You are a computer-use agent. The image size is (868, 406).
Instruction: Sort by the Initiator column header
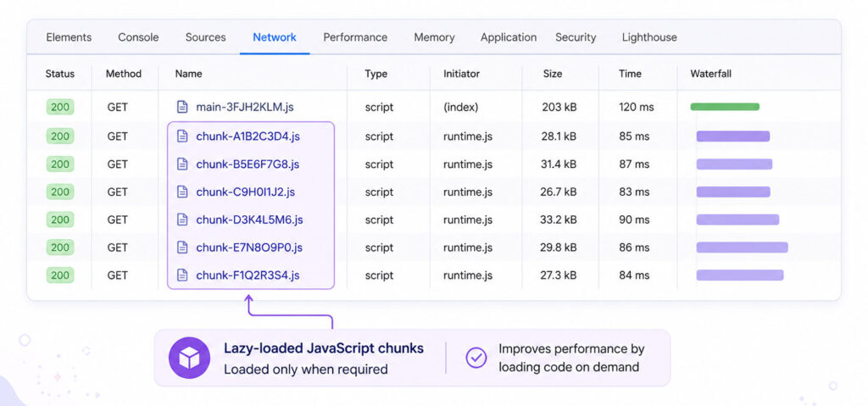pyautogui.click(x=462, y=74)
